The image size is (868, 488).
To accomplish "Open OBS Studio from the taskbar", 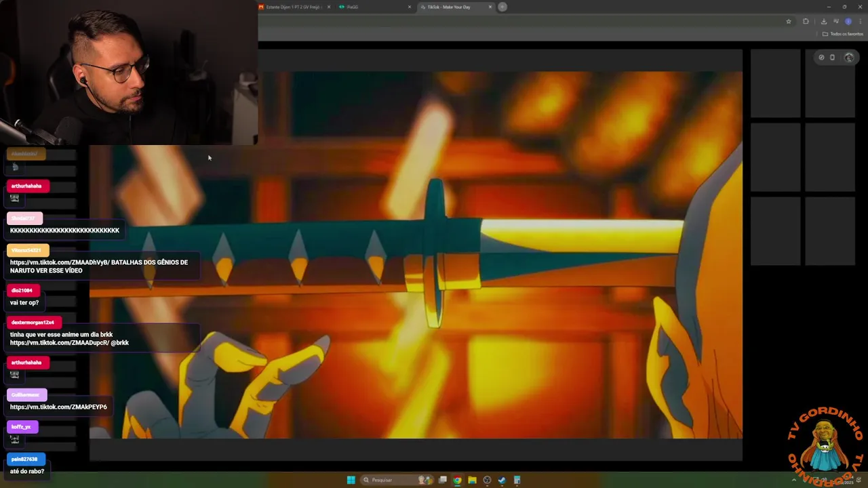I will (487, 480).
